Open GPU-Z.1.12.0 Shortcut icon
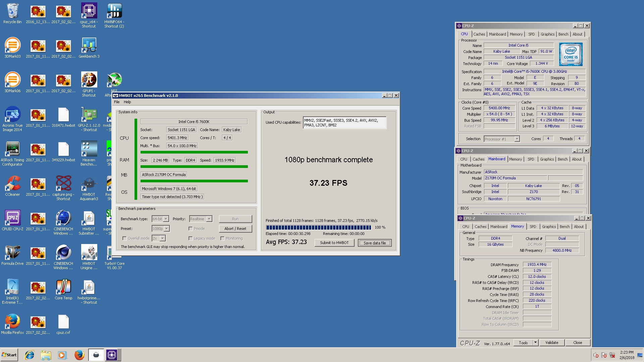This screenshot has width=644, height=362. [x=89, y=119]
